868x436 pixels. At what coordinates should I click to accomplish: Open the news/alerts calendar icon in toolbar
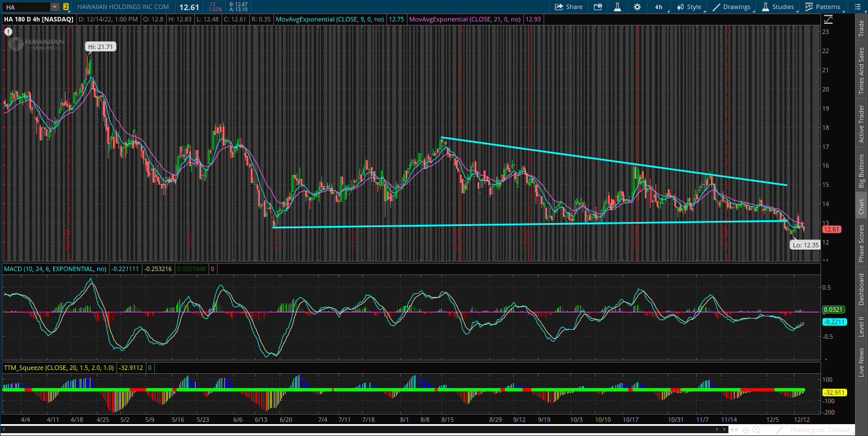click(x=598, y=7)
